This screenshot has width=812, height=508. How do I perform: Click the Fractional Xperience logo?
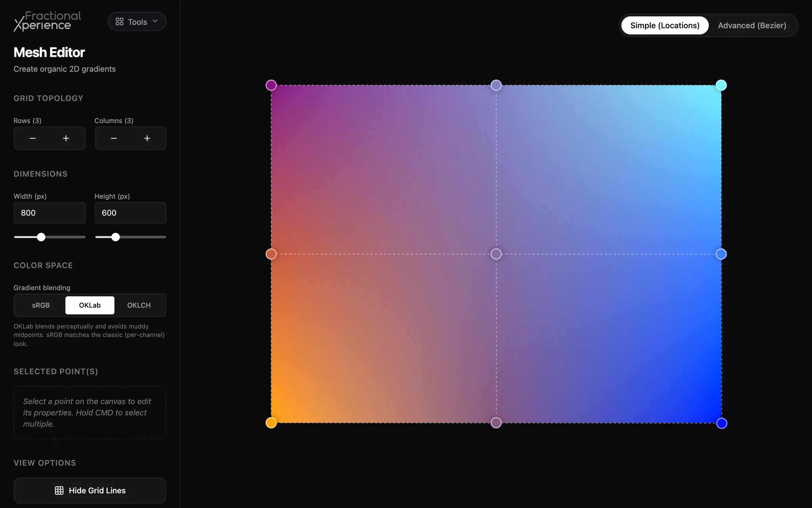[x=47, y=21]
